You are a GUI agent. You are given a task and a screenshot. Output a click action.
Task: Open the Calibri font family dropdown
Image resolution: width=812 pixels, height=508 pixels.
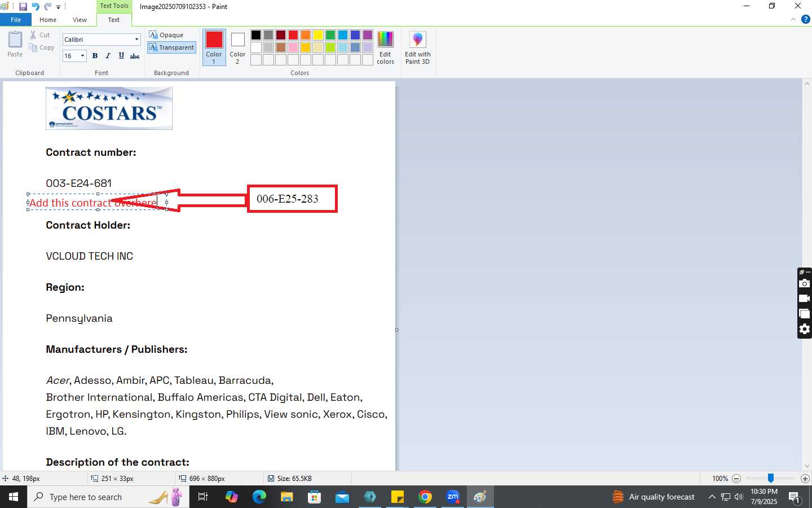pyautogui.click(x=136, y=40)
